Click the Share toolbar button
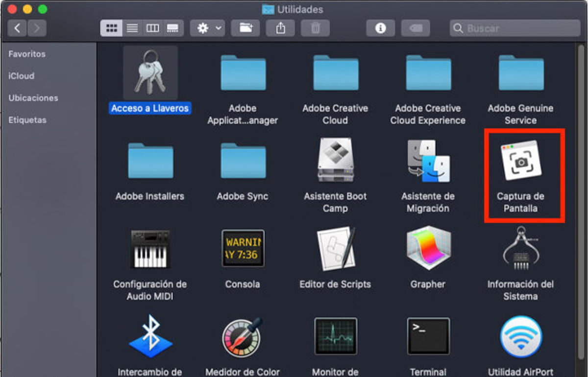This screenshot has width=588, height=377. point(280,28)
